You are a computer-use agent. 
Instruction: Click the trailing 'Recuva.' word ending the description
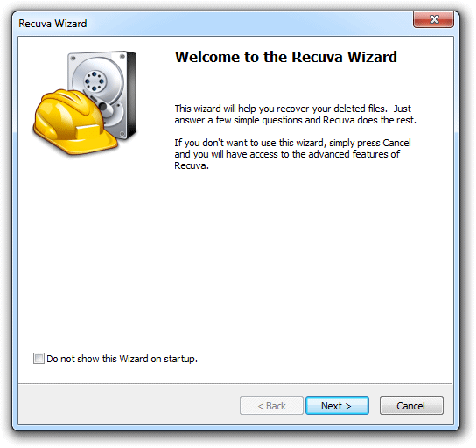pos(192,165)
